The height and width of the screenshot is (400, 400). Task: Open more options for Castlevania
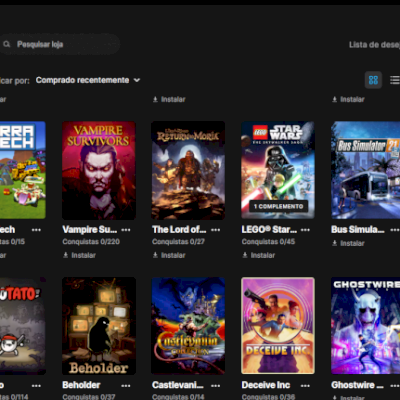(216, 385)
